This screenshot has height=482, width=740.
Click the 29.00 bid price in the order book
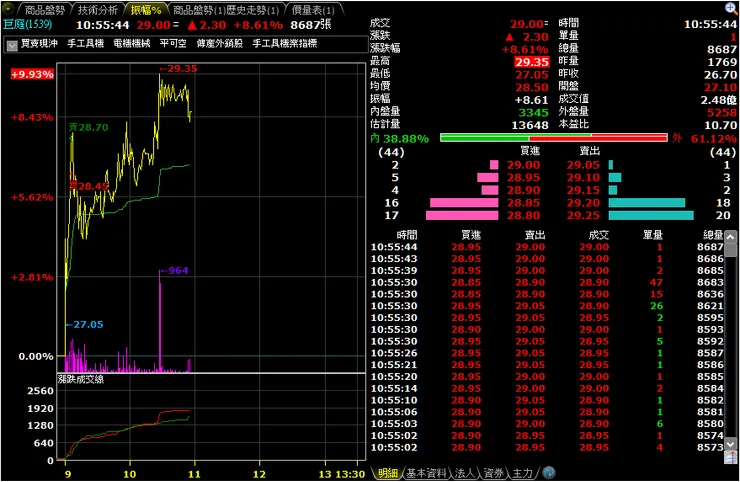click(523, 165)
